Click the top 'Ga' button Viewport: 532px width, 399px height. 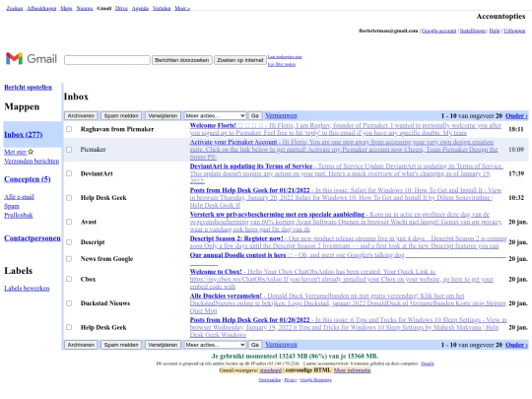click(x=255, y=115)
